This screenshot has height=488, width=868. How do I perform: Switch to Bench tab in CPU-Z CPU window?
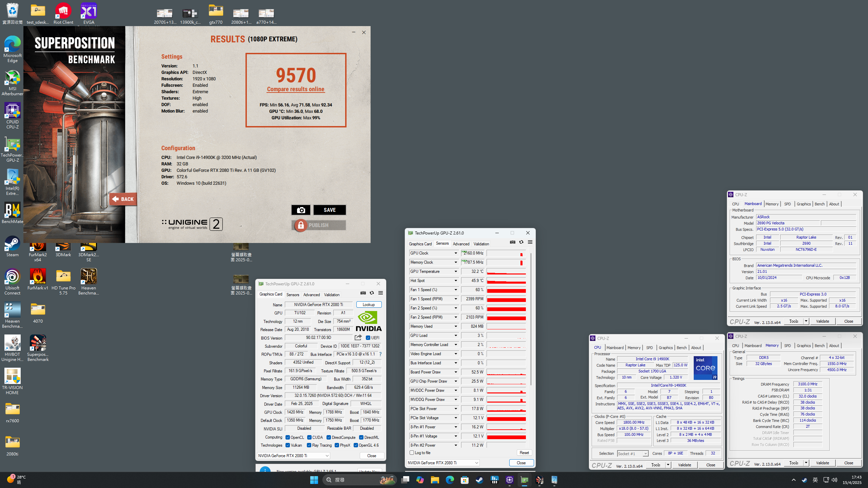point(682,348)
